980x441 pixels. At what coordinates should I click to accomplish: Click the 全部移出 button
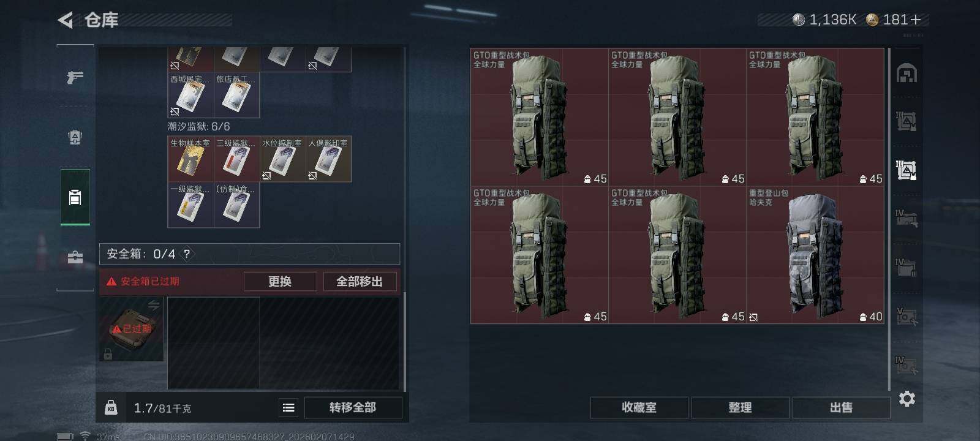[x=360, y=281]
